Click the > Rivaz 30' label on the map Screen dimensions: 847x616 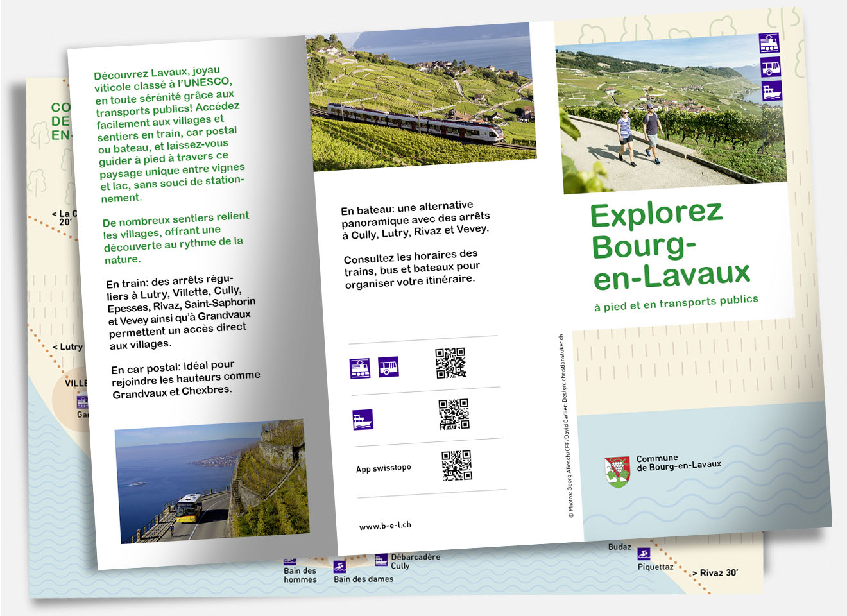(x=715, y=572)
